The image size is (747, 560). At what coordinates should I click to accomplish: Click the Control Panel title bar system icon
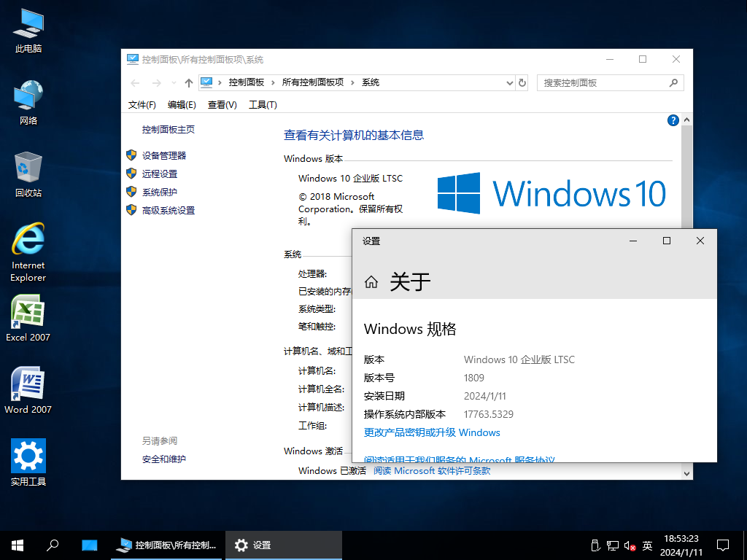pos(133,59)
